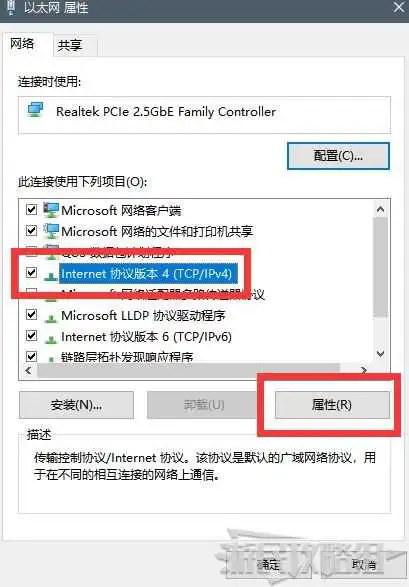Click the list scroll up arrow
The width and height of the screenshot is (409, 587).
click(381, 210)
